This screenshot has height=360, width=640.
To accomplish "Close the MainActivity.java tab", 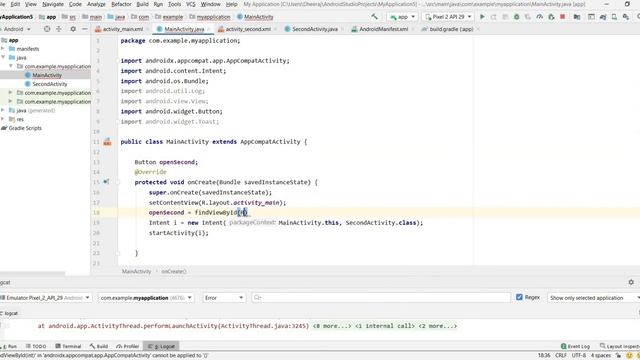I will 209,29.
